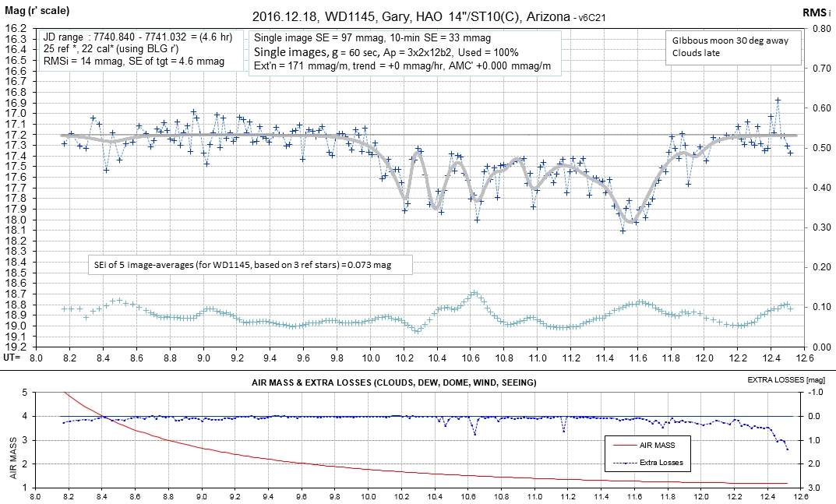Select the "JD range : 7740.840 - 7741.032" line
Viewport: 836px width, 504px height.
pos(138,37)
